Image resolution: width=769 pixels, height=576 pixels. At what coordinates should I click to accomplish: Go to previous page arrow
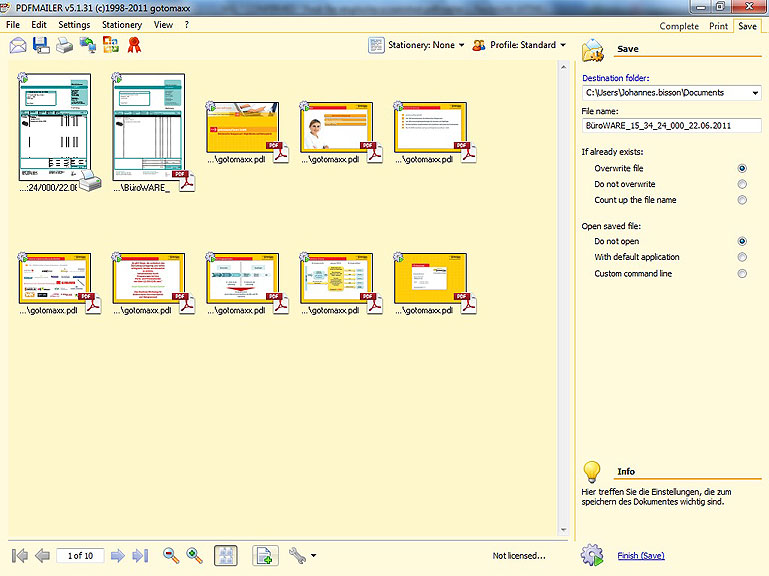pyautogui.click(x=43, y=555)
